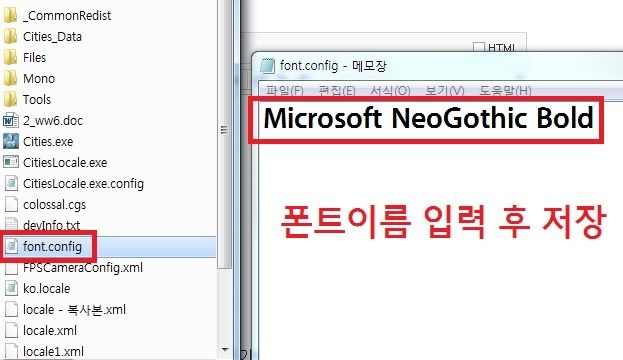The height and width of the screenshot is (360, 623).
Task: Select the file name Cities_Data
Action: (x=52, y=37)
